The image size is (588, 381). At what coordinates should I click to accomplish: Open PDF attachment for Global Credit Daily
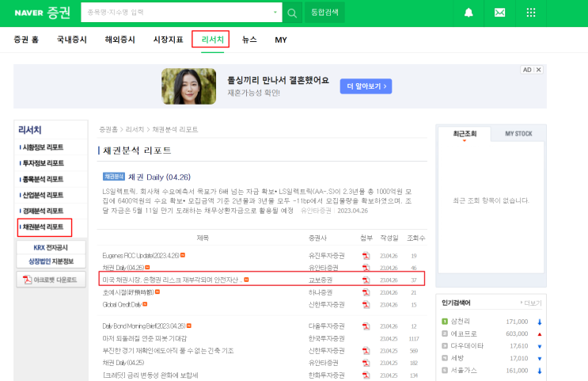(366, 304)
